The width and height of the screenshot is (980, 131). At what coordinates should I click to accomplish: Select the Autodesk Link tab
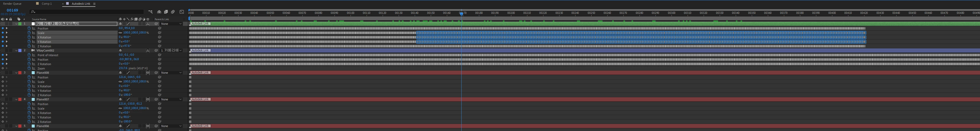81,4
